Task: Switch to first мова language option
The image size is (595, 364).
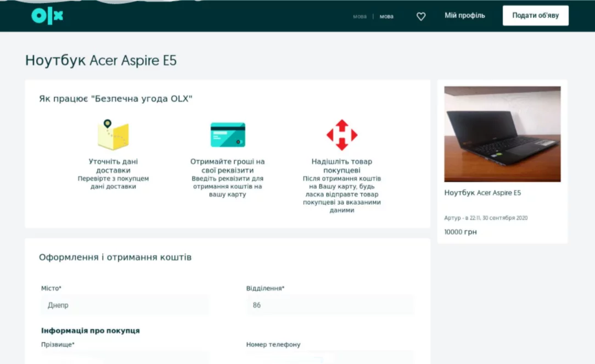Action: click(360, 16)
